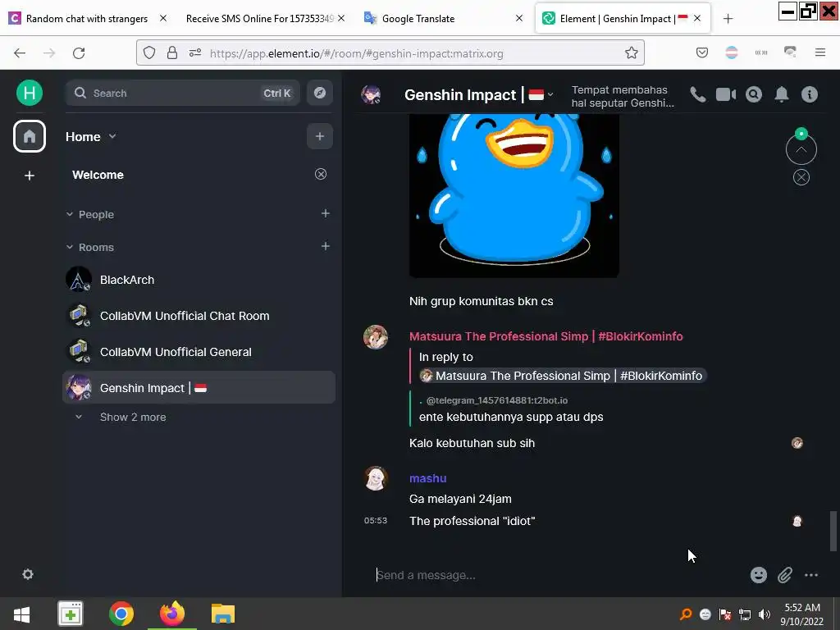Collapse the Rooms section
The width and height of the screenshot is (840, 630).
click(x=89, y=247)
